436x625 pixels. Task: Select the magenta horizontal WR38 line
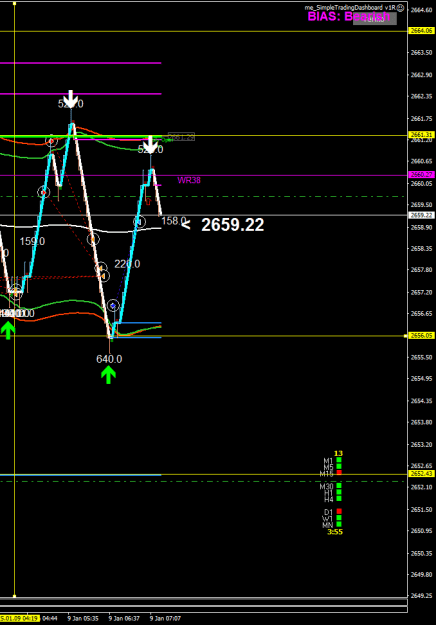[x=204, y=175]
